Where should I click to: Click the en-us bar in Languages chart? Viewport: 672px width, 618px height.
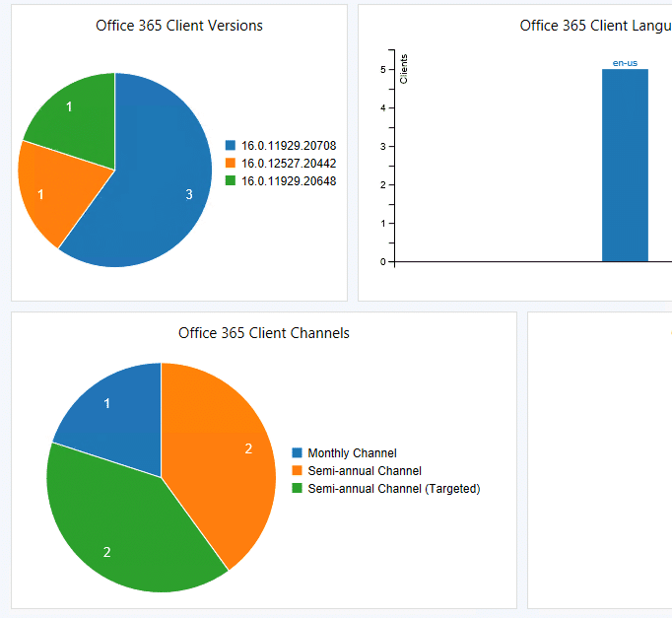click(x=625, y=166)
